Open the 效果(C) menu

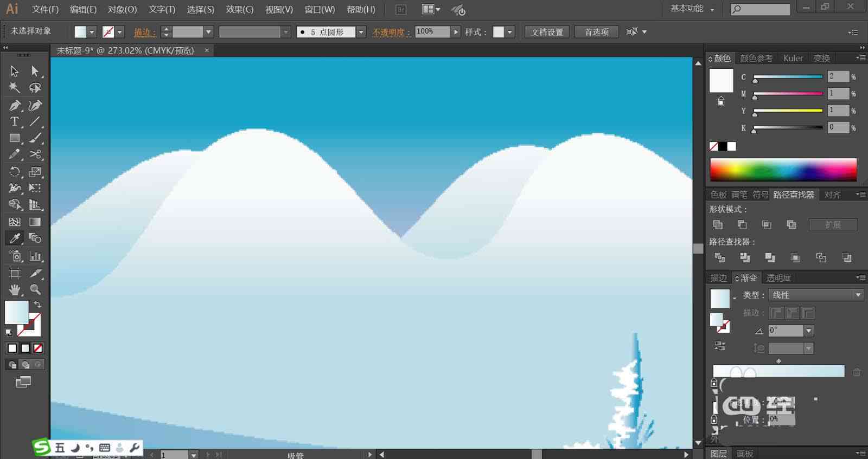pyautogui.click(x=240, y=9)
